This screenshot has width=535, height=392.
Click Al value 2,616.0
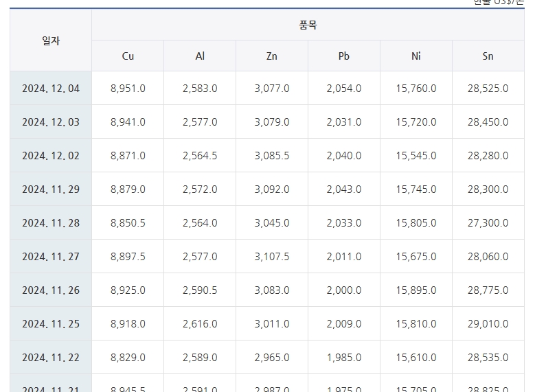click(x=200, y=324)
